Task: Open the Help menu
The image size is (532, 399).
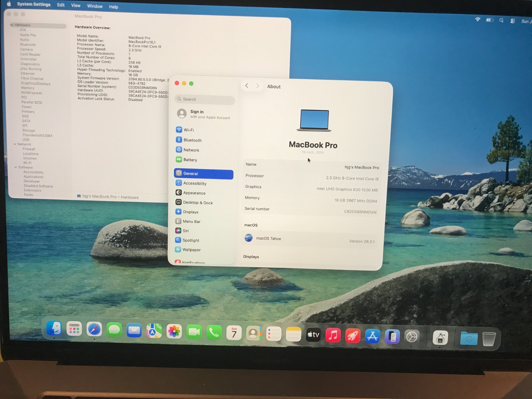Action: pos(114,7)
